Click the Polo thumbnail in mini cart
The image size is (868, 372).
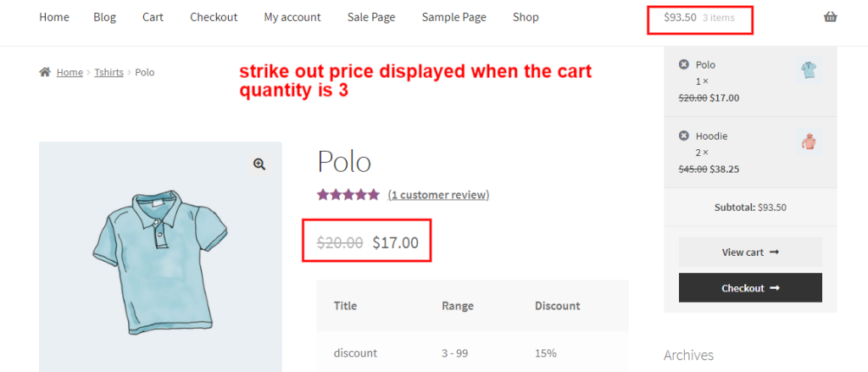(810, 69)
